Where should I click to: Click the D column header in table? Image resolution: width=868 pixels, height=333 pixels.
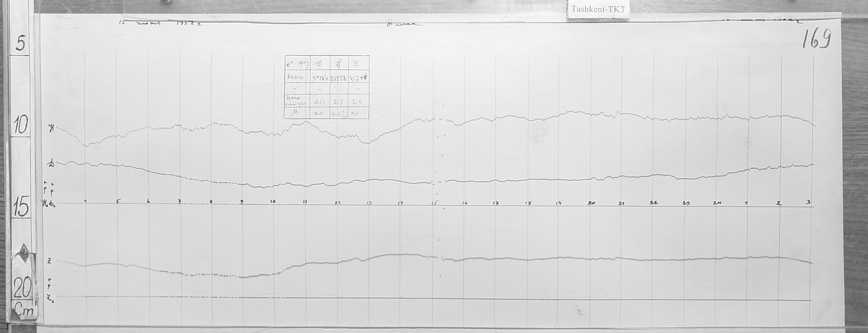point(319,63)
